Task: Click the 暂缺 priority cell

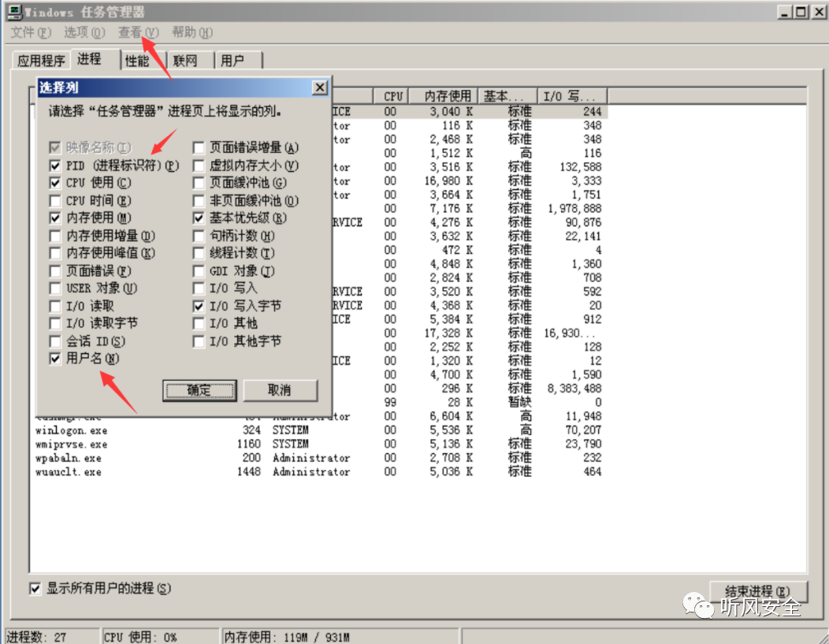Action: tap(520, 402)
